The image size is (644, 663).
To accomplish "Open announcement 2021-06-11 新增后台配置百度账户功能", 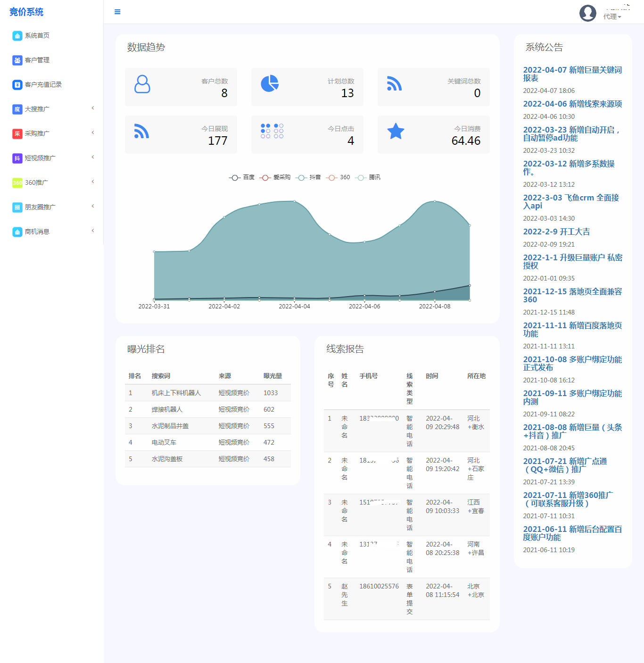I will pyautogui.click(x=572, y=533).
